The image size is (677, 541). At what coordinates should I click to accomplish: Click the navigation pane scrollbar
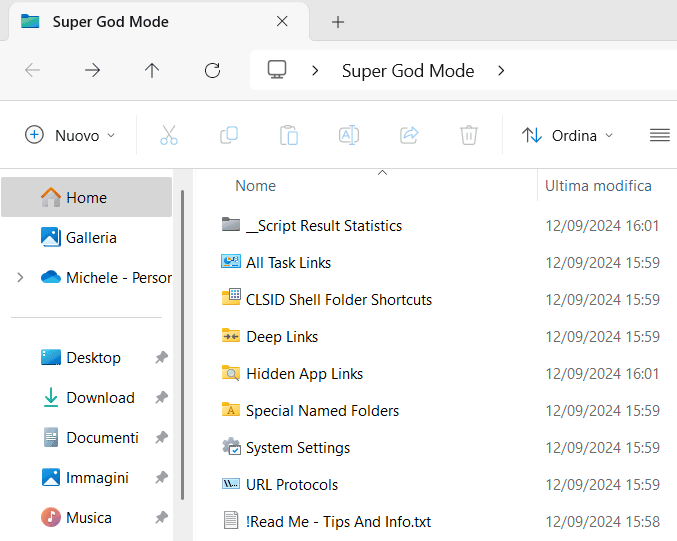click(183, 345)
